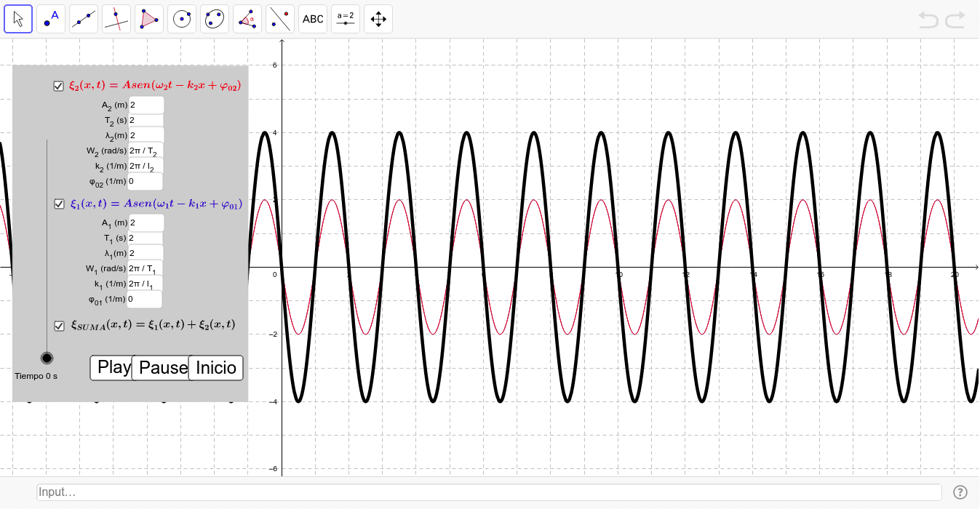The image size is (980, 509).
Task: Select the Reflect about line tool
Action: [280, 19]
